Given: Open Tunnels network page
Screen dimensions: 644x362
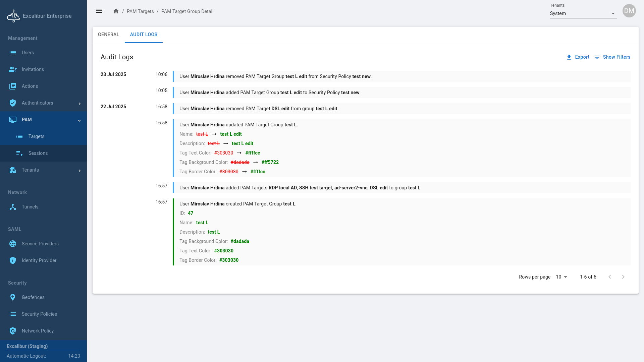Looking at the screenshot, I should tap(30, 207).
